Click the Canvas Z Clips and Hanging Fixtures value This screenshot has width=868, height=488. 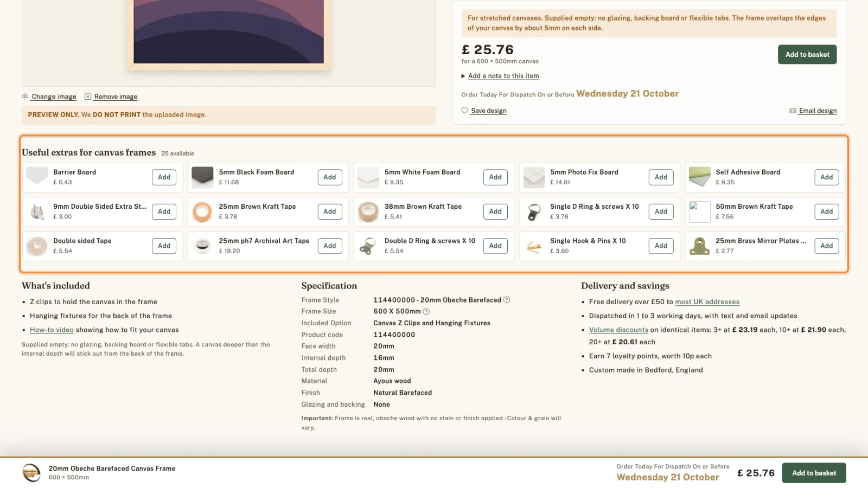(x=432, y=323)
